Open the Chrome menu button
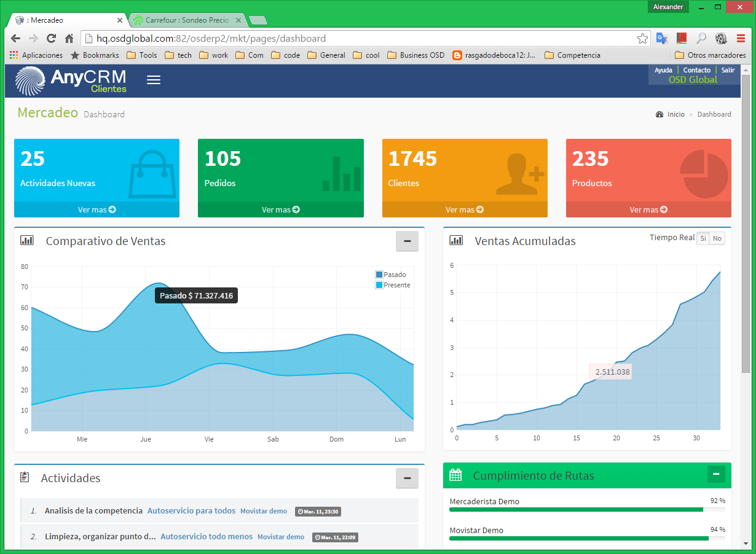 [x=740, y=38]
